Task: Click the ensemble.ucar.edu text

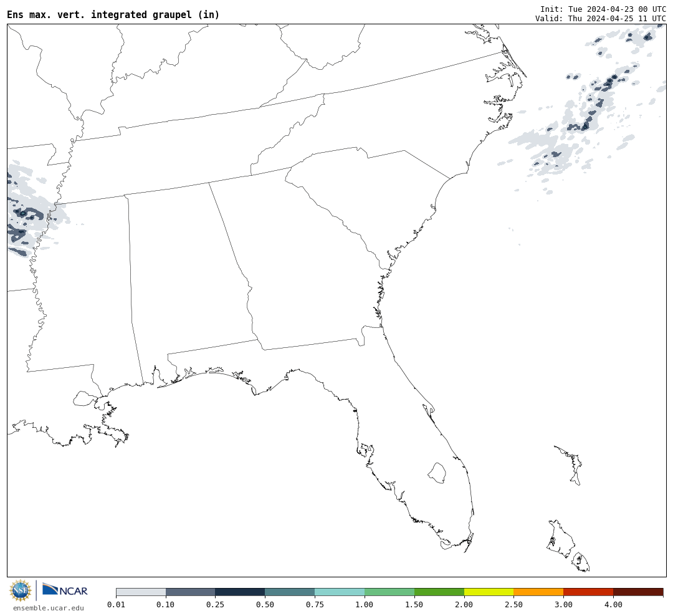Action: (49, 608)
